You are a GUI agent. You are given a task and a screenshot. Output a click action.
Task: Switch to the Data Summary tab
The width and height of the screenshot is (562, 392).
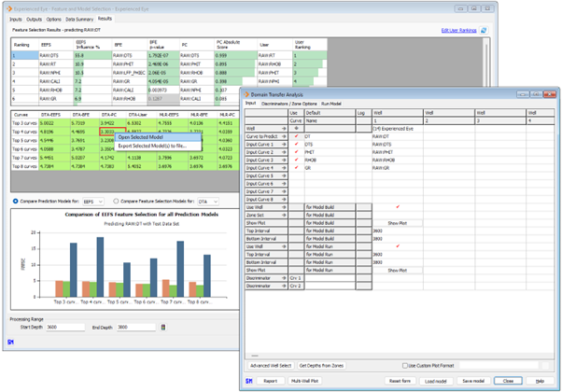pos(77,19)
